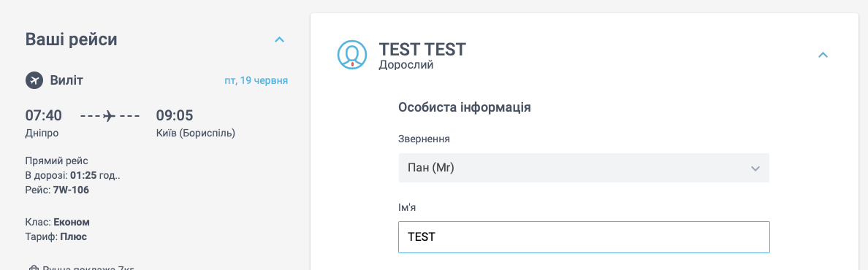The width and height of the screenshot is (868, 270).
Task: Click the 07:40 departure time
Action: coord(44,115)
